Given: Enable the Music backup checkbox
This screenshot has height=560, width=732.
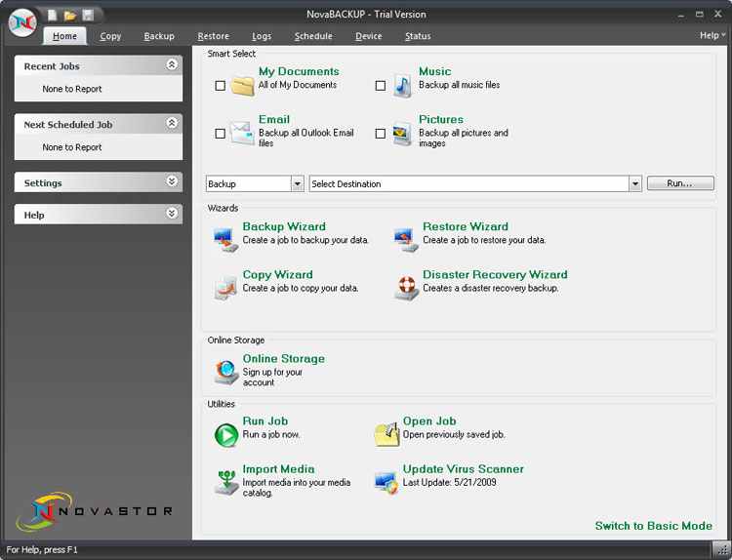Looking at the screenshot, I should 381,86.
